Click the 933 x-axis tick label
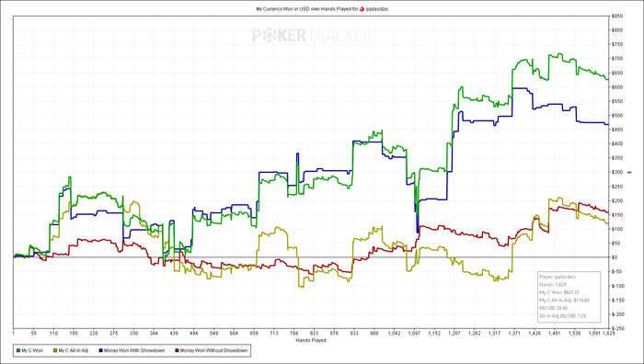Screen dimensions: 644x364 click(x=353, y=334)
